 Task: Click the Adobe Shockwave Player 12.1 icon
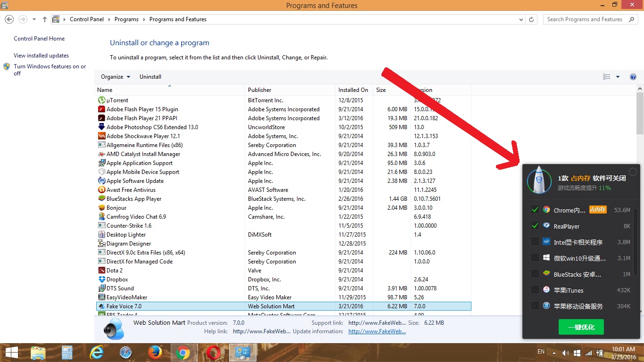[101, 136]
